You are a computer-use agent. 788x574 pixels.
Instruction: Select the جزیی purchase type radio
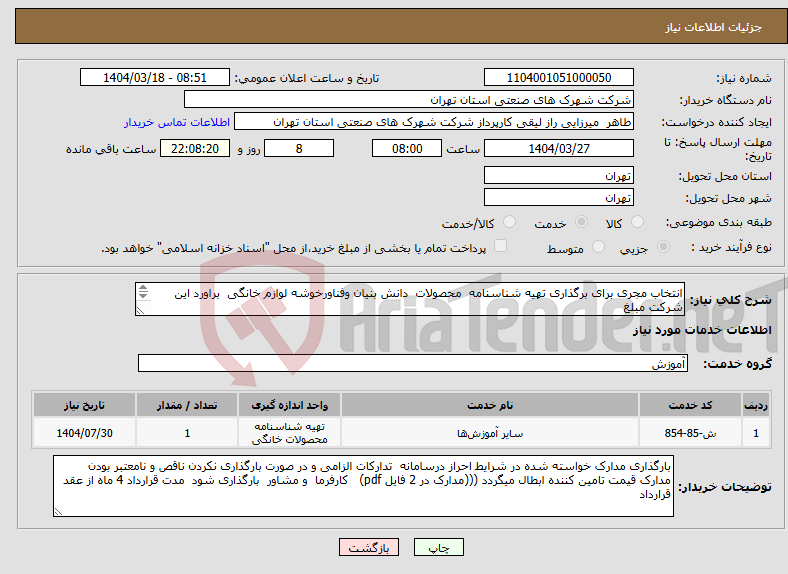tap(663, 247)
